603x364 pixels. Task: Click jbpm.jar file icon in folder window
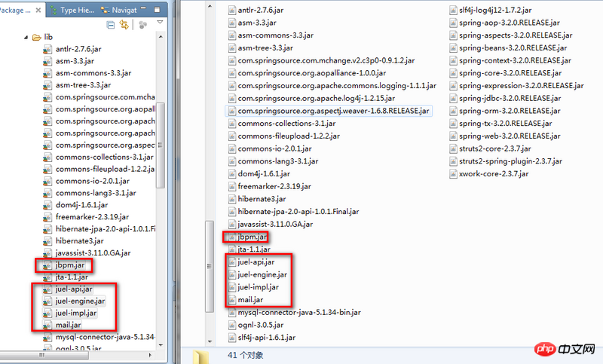pyautogui.click(x=232, y=237)
